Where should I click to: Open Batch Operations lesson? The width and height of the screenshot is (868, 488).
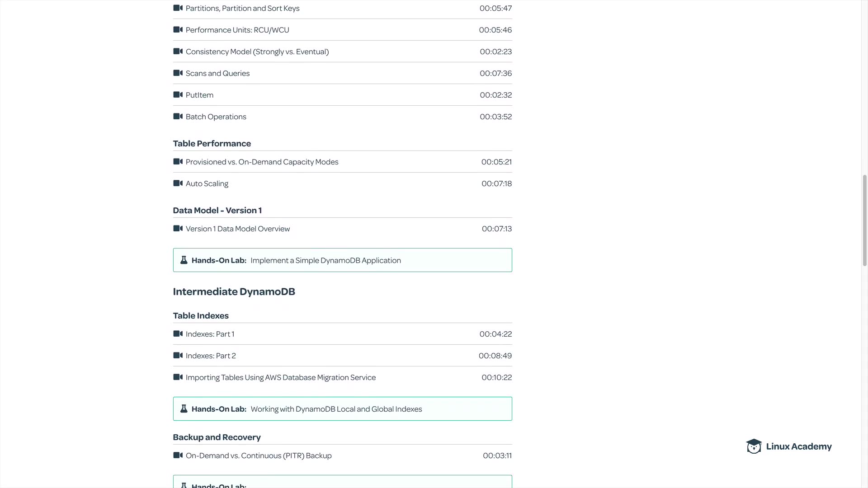(x=216, y=117)
